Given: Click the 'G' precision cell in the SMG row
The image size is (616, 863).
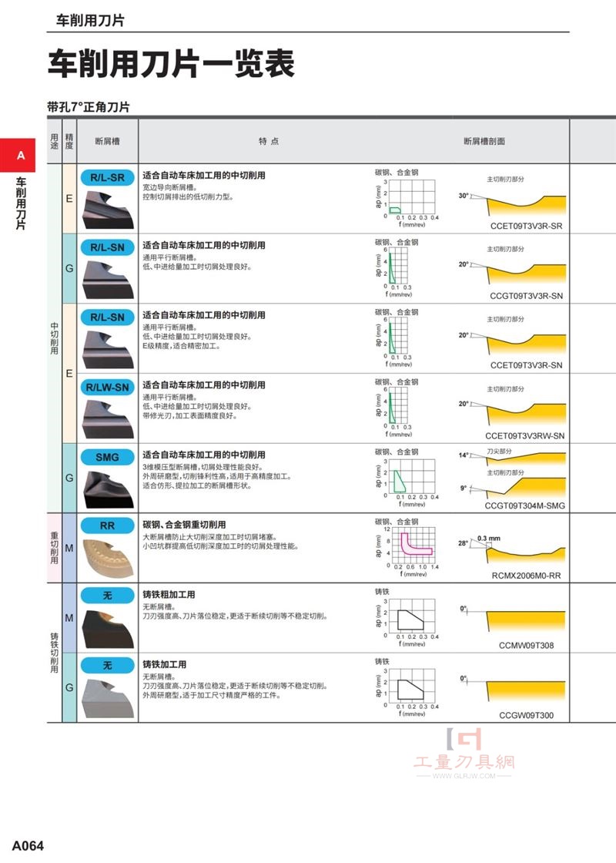Looking at the screenshot, I should 69,479.
